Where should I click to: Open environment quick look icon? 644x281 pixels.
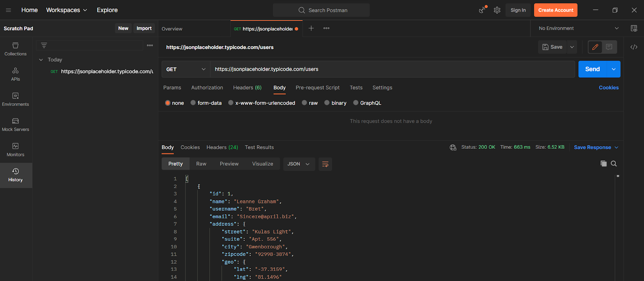coord(634,28)
